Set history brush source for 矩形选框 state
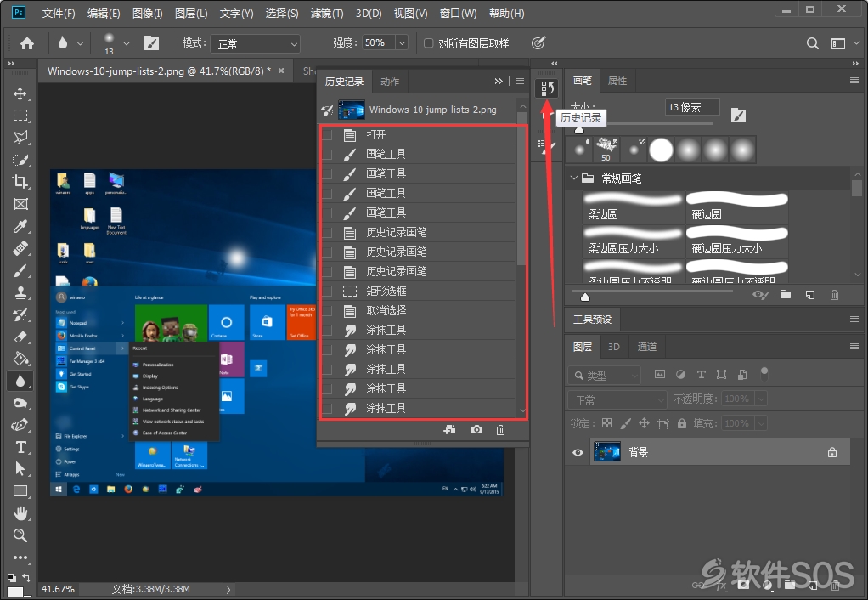 tap(327, 291)
